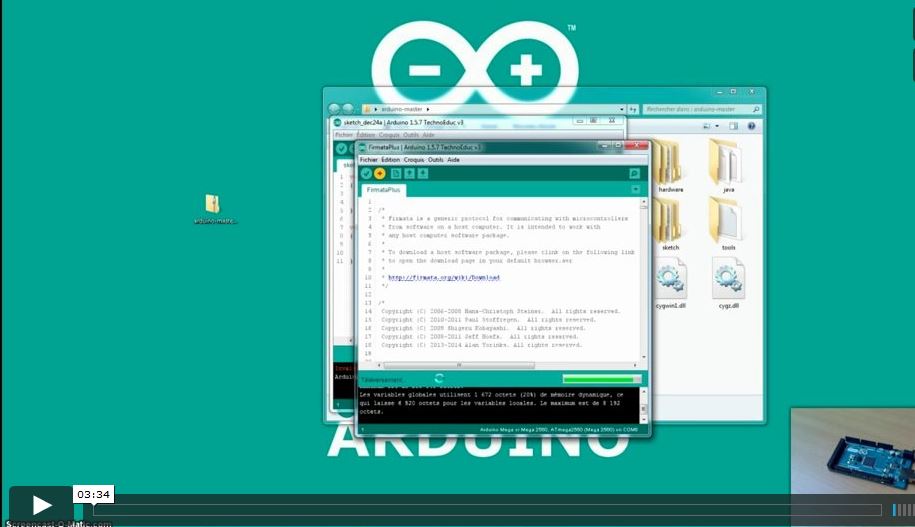The image size is (915, 527).
Task: Click code line starting Copyright 2006-2008
Action: tap(500, 311)
